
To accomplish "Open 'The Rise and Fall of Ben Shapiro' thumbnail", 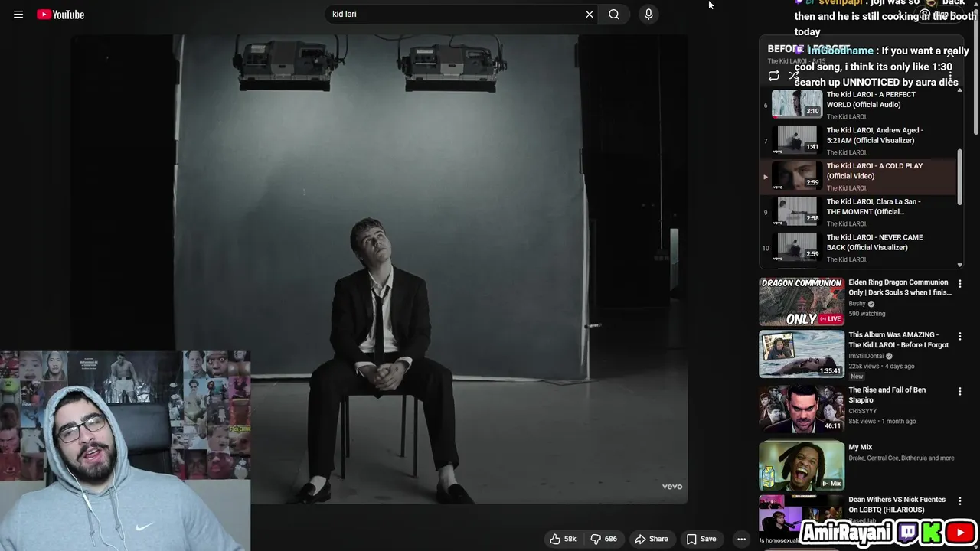I will click(x=802, y=409).
